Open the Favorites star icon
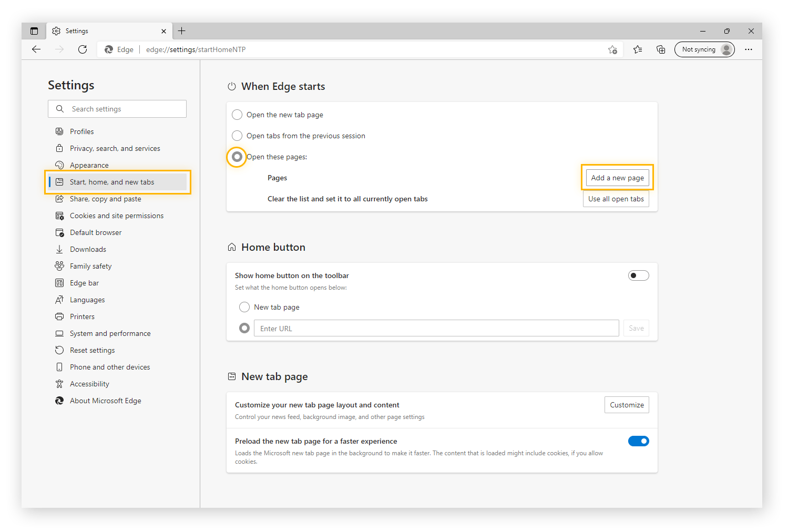788x532 pixels. (x=638, y=49)
